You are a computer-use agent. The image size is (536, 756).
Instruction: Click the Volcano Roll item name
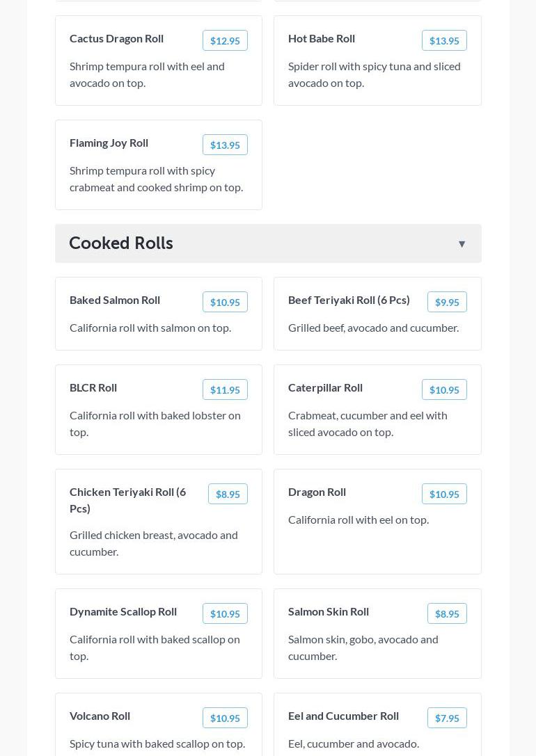click(x=100, y=716)
